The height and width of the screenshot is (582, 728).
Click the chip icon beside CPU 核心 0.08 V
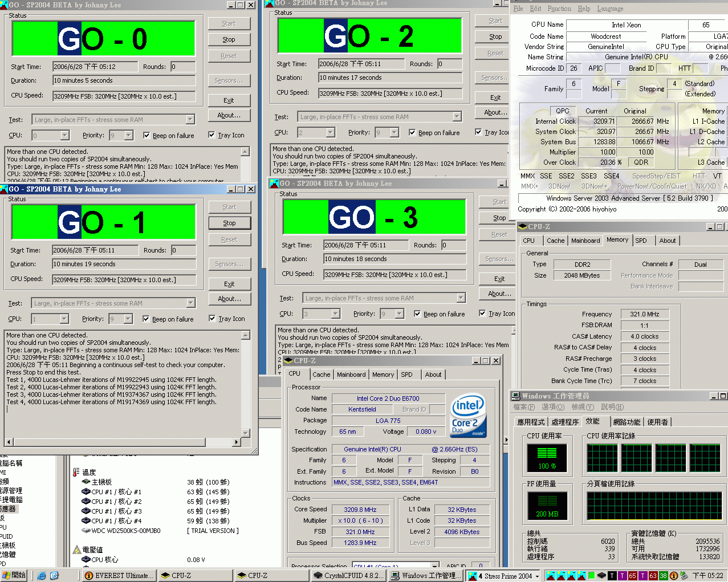pos(86,559)
